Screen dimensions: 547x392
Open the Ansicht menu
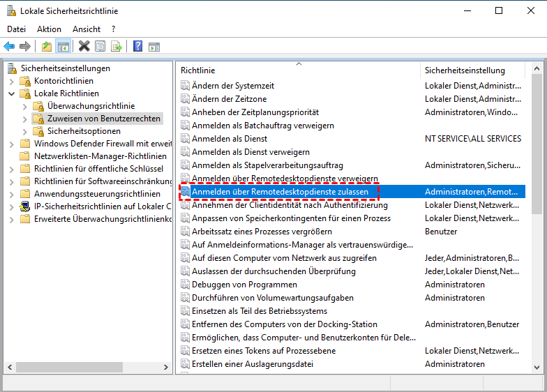point(87,29)
